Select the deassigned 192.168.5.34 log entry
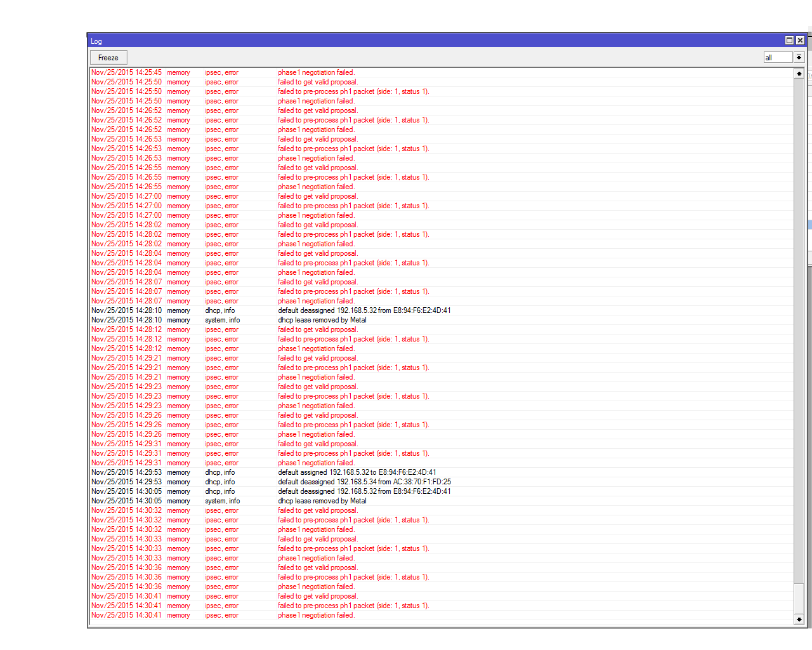 click(x=364, y=482)
